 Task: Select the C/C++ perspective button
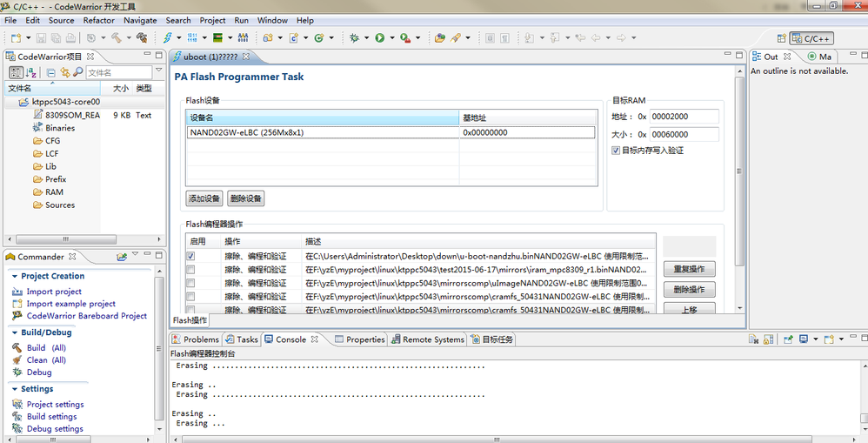[811, 39]
